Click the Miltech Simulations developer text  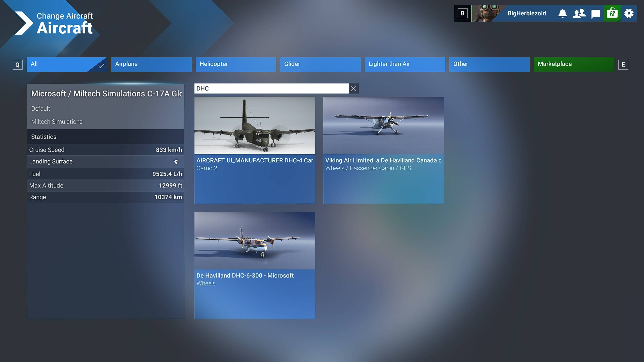click(x=57, y=122)
